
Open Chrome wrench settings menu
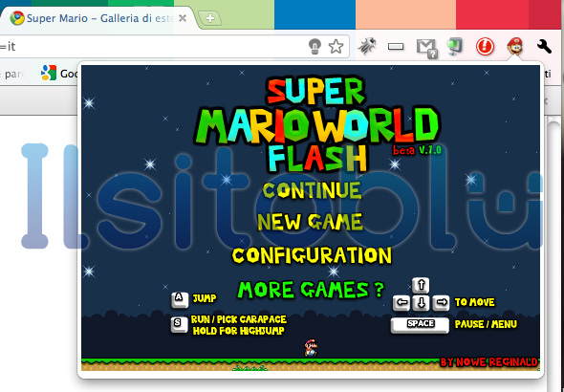544,47
